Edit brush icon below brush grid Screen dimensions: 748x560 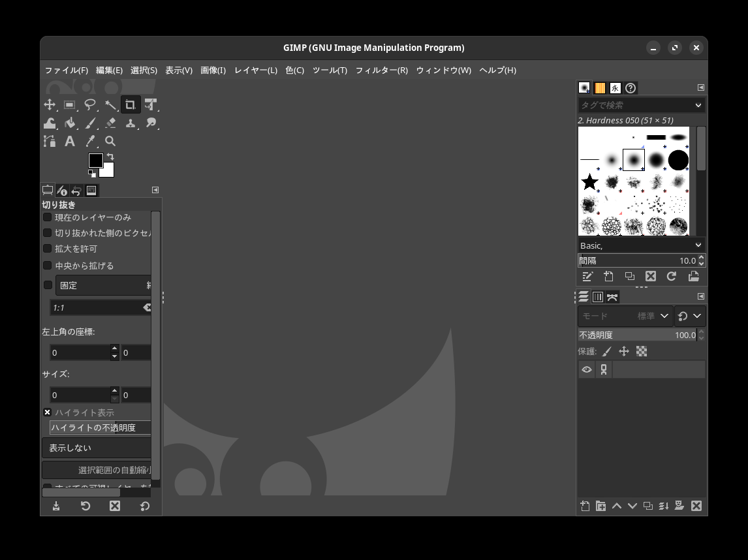(587, 276)
